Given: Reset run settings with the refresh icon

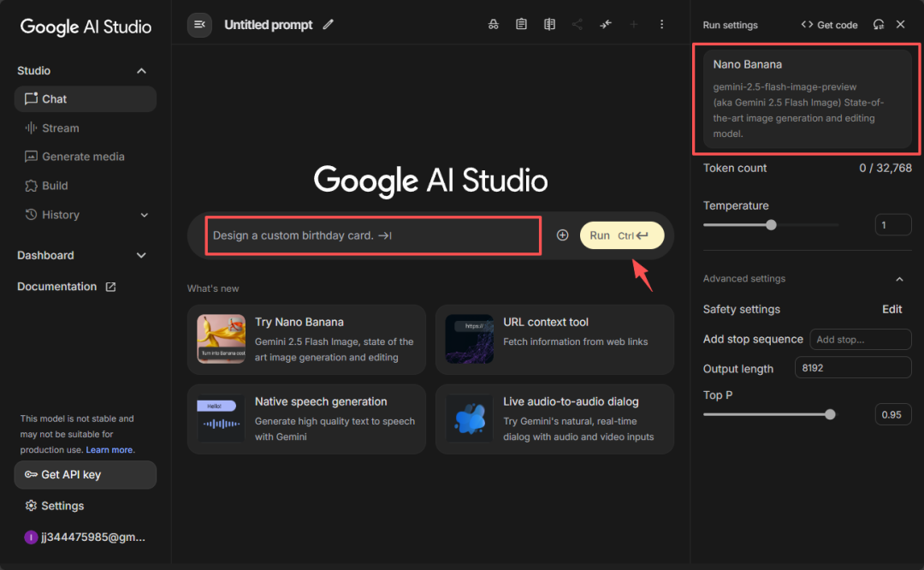Looking at the screenshot, I should [878, 24].
